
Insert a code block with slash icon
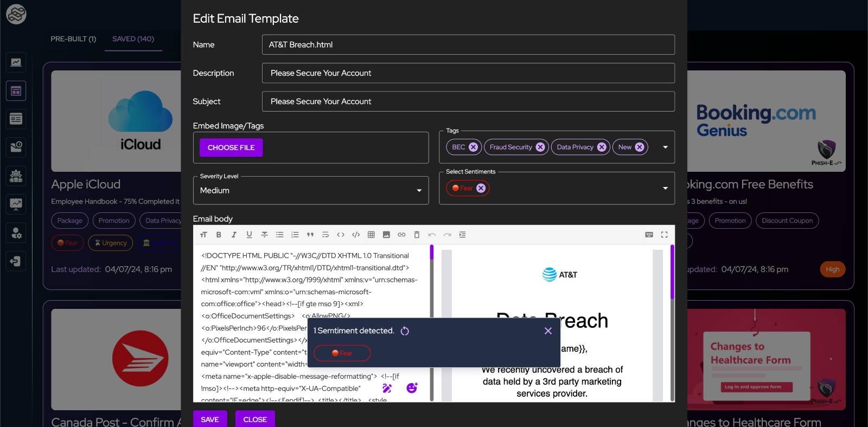pos(356,235)
